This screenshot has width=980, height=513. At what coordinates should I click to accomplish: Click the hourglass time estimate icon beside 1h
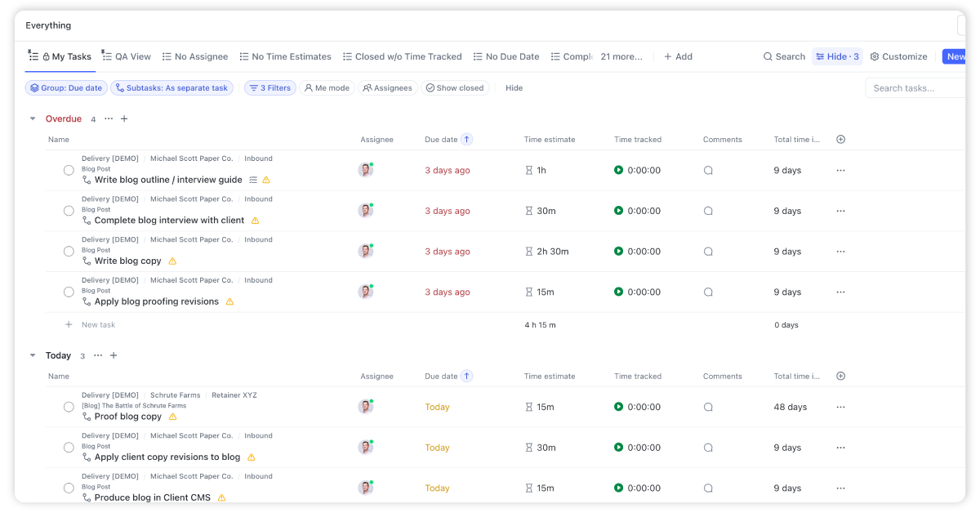529,170
